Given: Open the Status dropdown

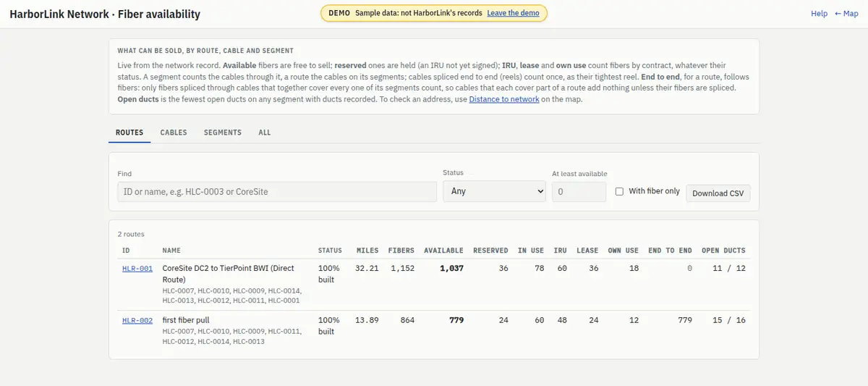Looking at the screenshot, I should click(494, 191).
